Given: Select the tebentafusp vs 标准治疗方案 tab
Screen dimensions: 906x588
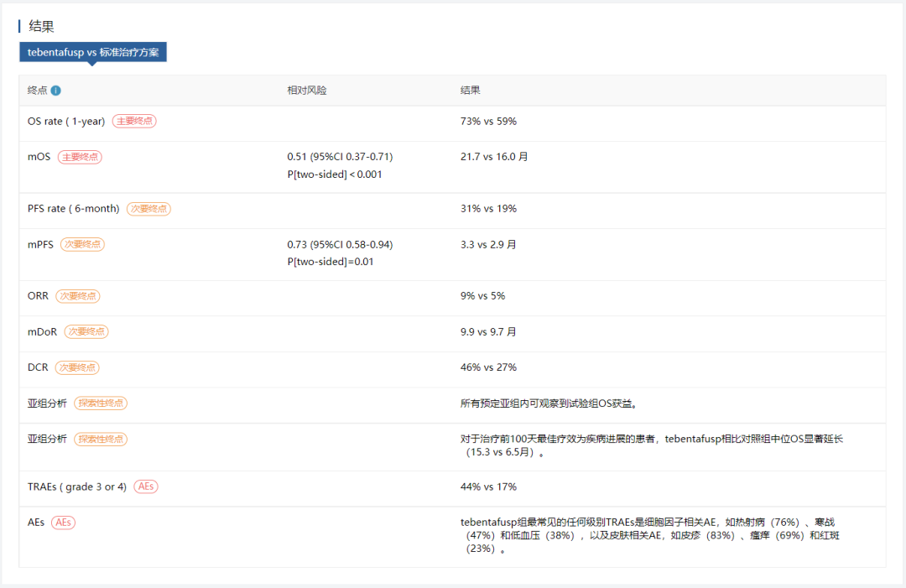Looking at the screenshot, I should pyautogui.click(x=93, y=52).
